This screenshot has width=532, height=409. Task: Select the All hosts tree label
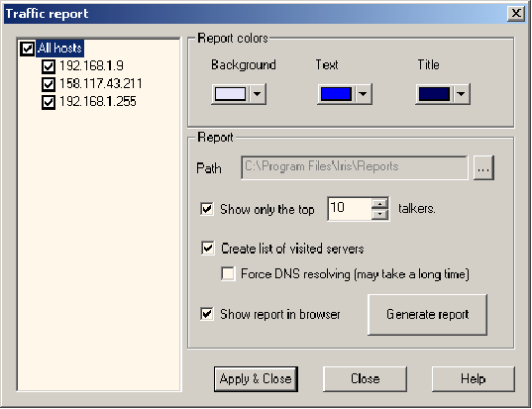pyautogui.click(x=59, y=49)
